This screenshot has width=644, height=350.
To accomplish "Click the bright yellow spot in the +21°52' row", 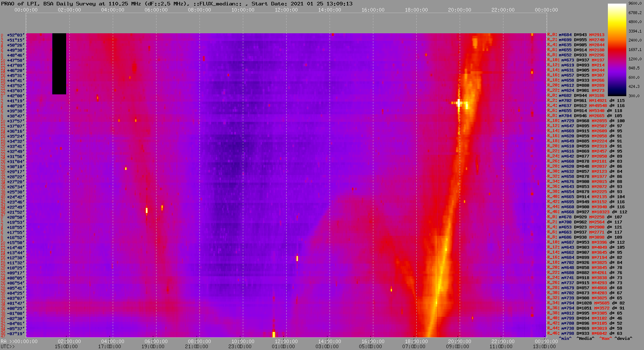I will tap(147, 210).
